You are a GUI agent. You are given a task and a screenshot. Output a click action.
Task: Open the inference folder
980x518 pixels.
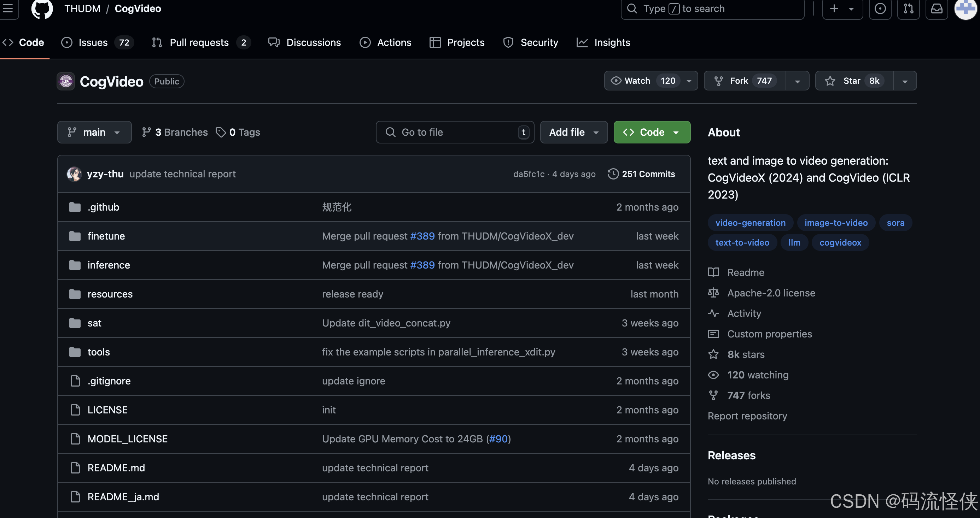[x=109, y=265]
